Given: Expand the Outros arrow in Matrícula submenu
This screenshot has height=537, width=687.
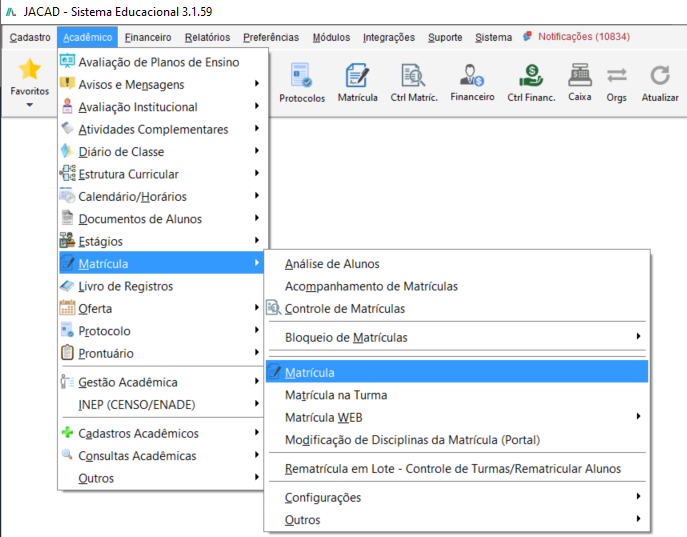Looking at the screenshot, I should coord(638,519).
